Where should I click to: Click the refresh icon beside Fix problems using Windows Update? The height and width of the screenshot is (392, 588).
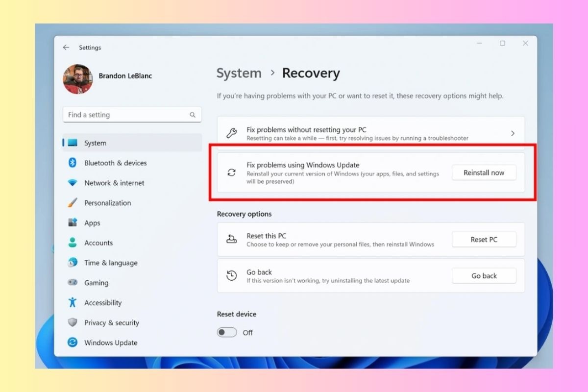232,172
